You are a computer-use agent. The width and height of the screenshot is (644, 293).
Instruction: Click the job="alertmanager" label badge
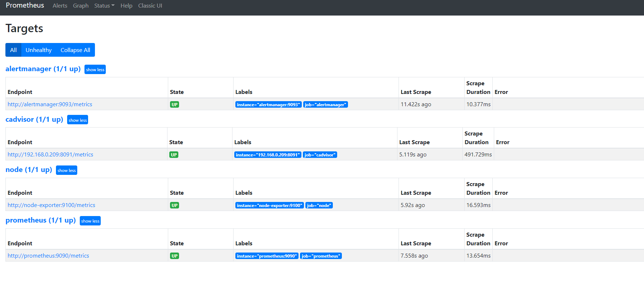325,104
